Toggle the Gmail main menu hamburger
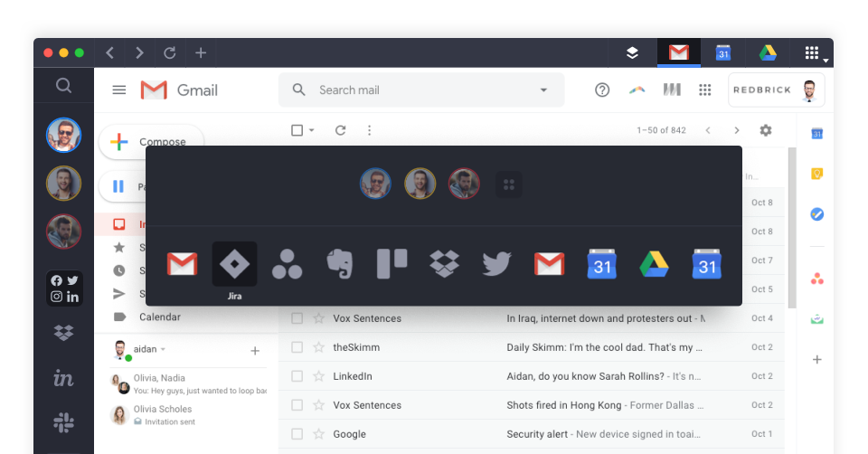Screen dimensions: 868x454 pyautogui.click(x=119, y=90)
